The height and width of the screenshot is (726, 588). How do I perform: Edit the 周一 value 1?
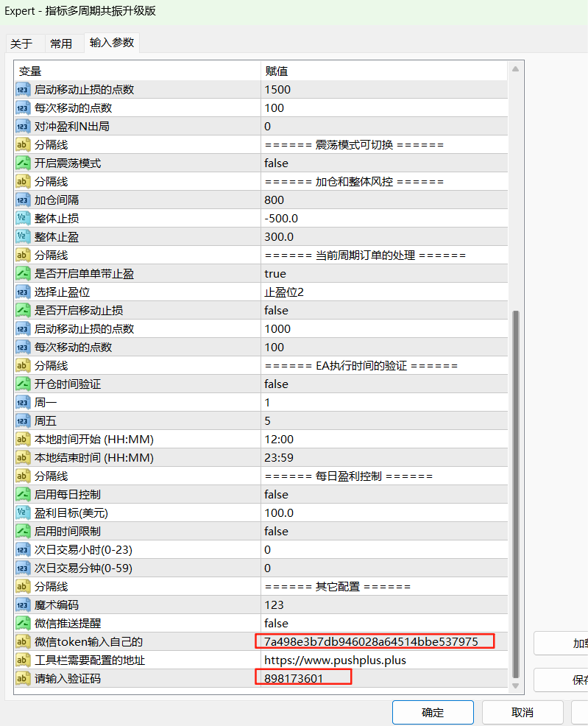384,402
